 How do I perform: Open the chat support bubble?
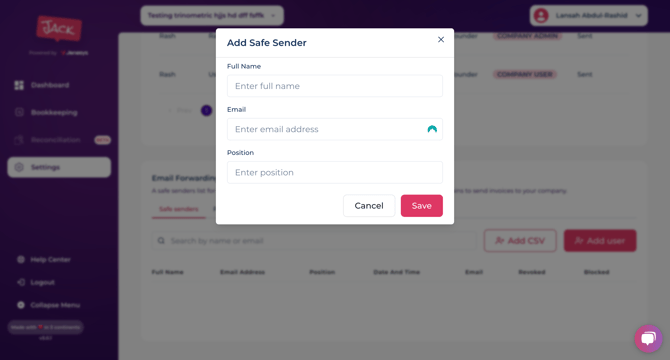tap(648, 339)
